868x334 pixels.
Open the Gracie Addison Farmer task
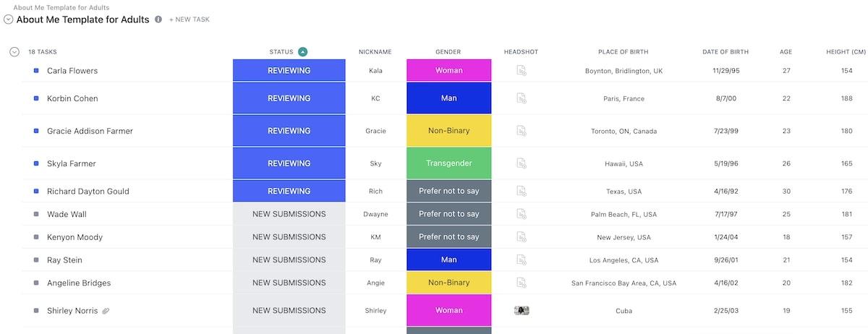pyautogui.click(x=90, y=131)
